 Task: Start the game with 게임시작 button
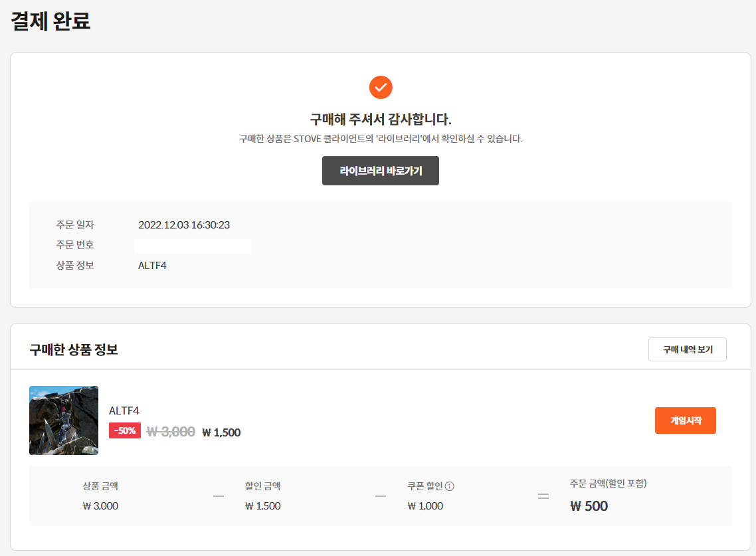(685, 420)
